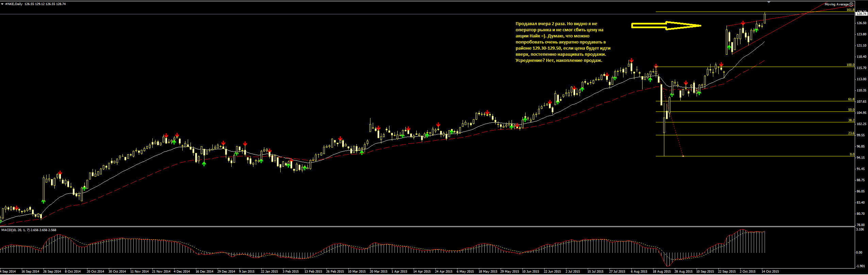This screenshot has width=868, height=275.
Task: Click the Expert Advisor sad-face icon
Action: coord(851,4)
